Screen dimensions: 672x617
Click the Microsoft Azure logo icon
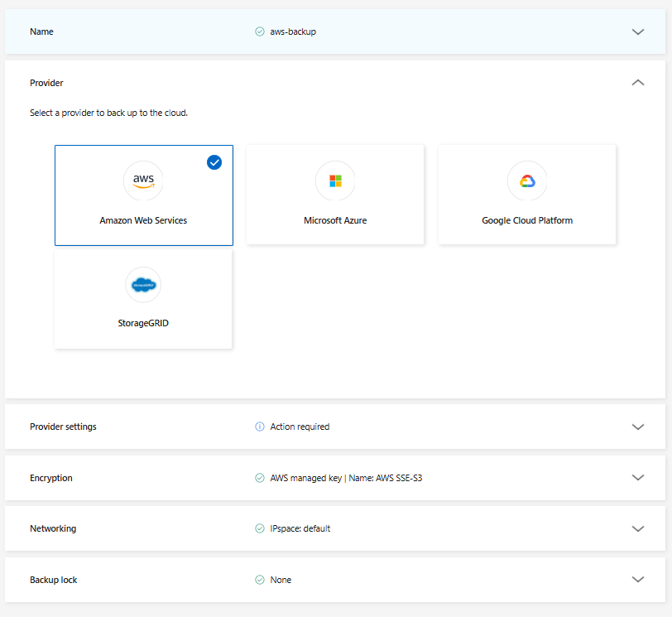[335, 181]
